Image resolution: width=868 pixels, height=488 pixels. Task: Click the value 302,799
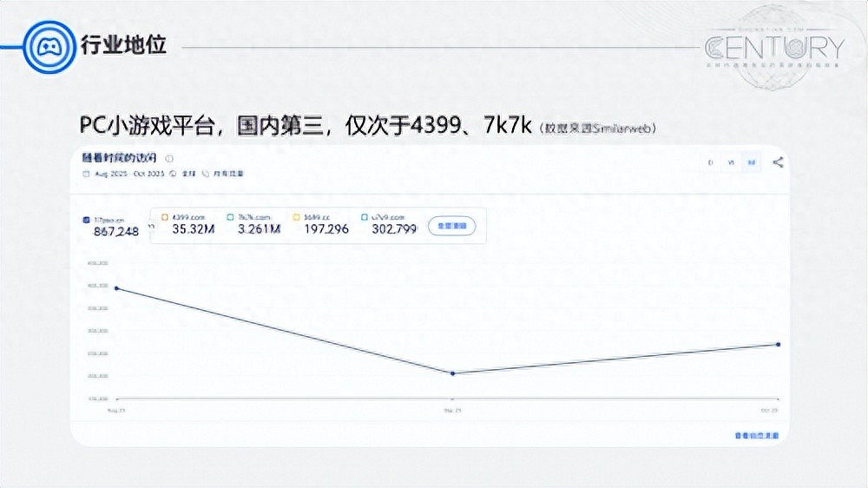point(394,228)
